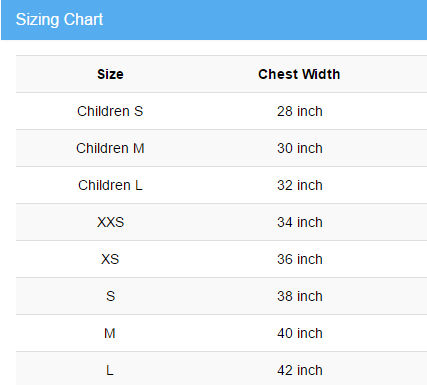Select the Children L size cell

click(110, 185)
